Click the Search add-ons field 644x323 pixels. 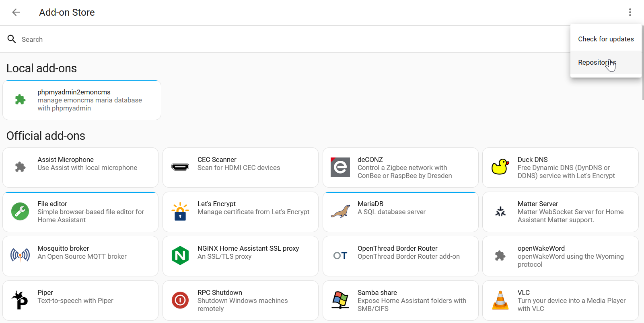tap(282, 39)
